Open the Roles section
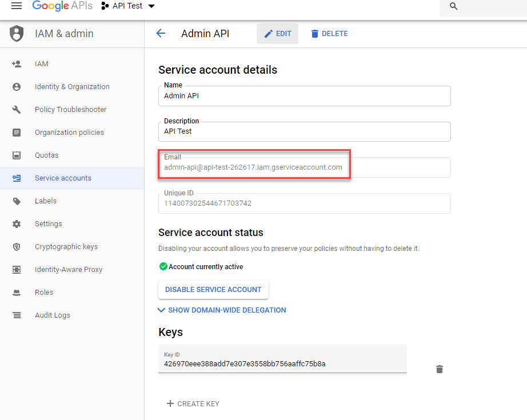 (43, 292)
